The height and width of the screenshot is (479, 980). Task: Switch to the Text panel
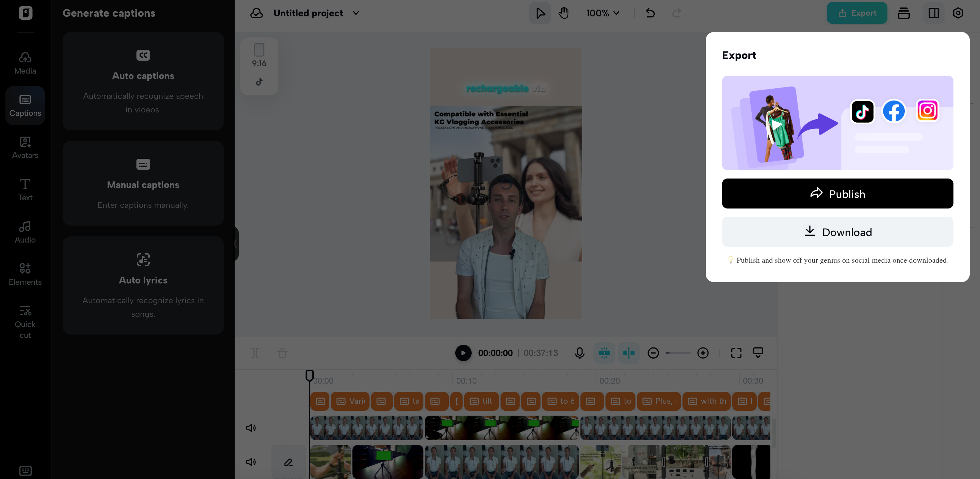click(x=25, y=189)
